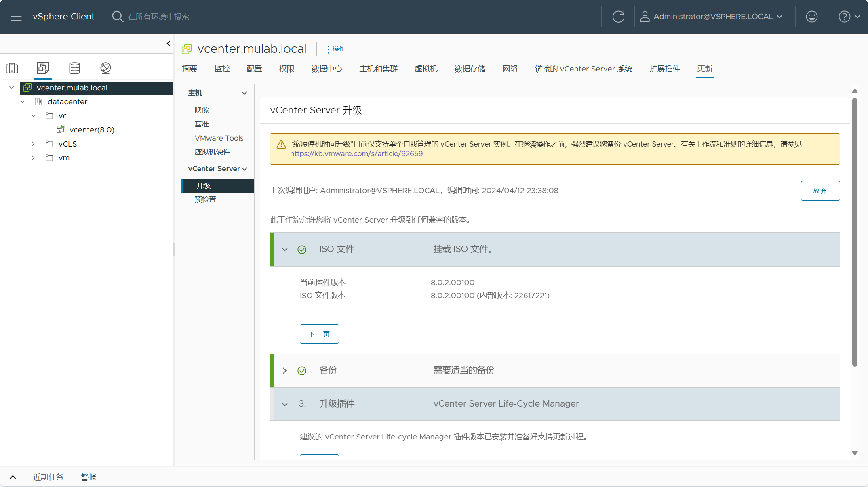Collapse the 升级插件 step
This screenshot has width=868, height=487.
click(x=285, y=404)
